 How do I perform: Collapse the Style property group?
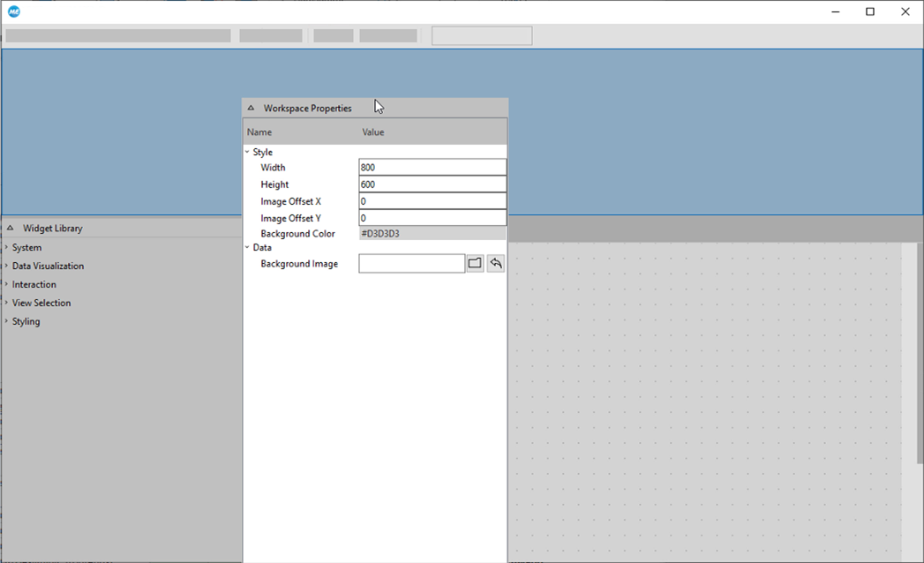click(247, 153)
